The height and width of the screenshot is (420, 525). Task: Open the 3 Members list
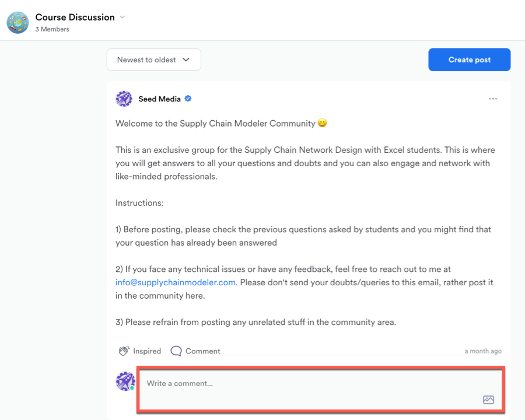tap(52, 29)
